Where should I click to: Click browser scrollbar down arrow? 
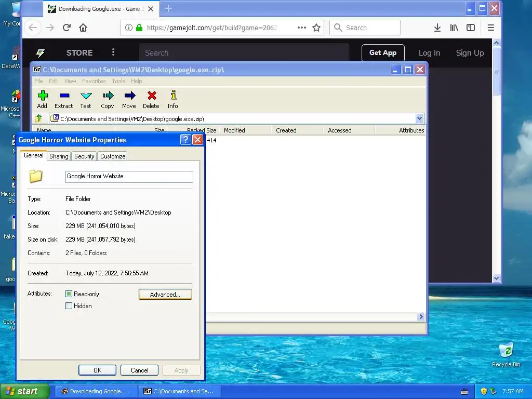[x=496, y=278]
